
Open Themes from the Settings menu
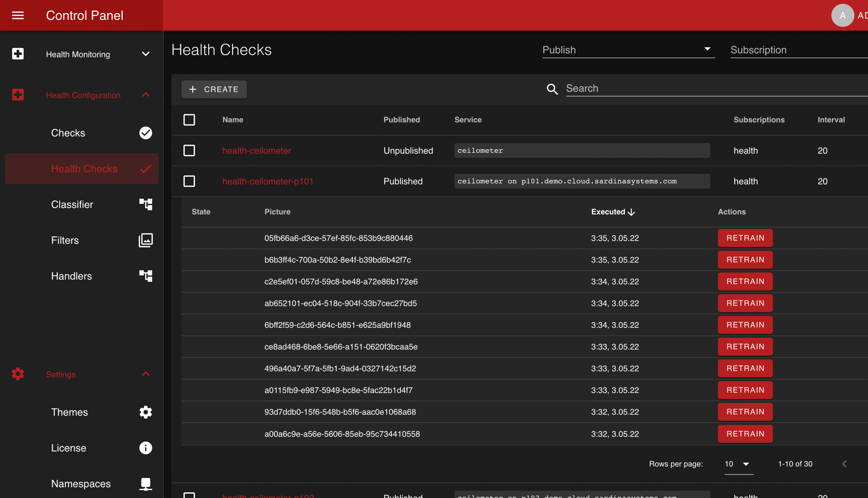(x=69, y=412)
